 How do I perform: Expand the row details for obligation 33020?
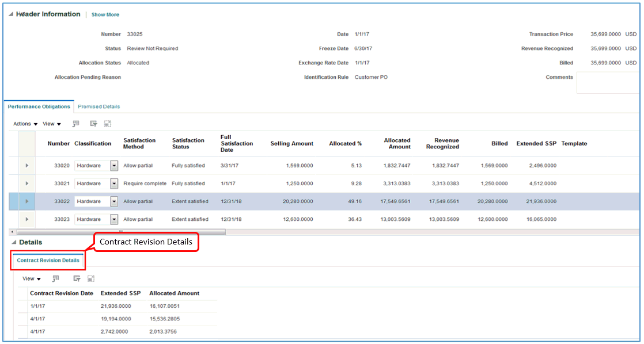pos(27,165)
